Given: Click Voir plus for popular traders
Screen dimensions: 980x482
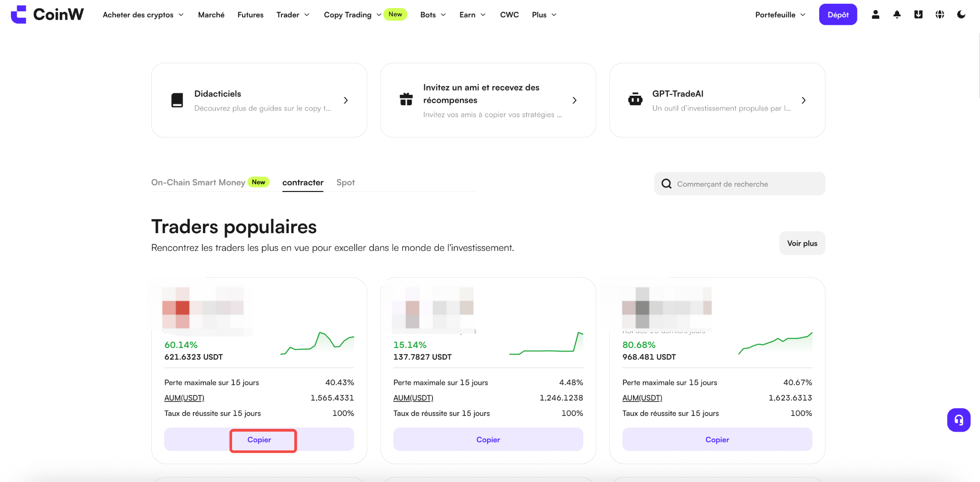Looking at the screenshot, I should click(802, 243).
